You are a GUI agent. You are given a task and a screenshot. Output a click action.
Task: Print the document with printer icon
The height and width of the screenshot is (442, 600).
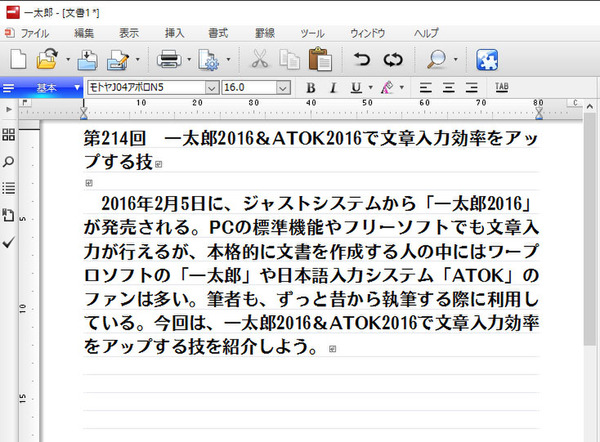click(169, 59)
